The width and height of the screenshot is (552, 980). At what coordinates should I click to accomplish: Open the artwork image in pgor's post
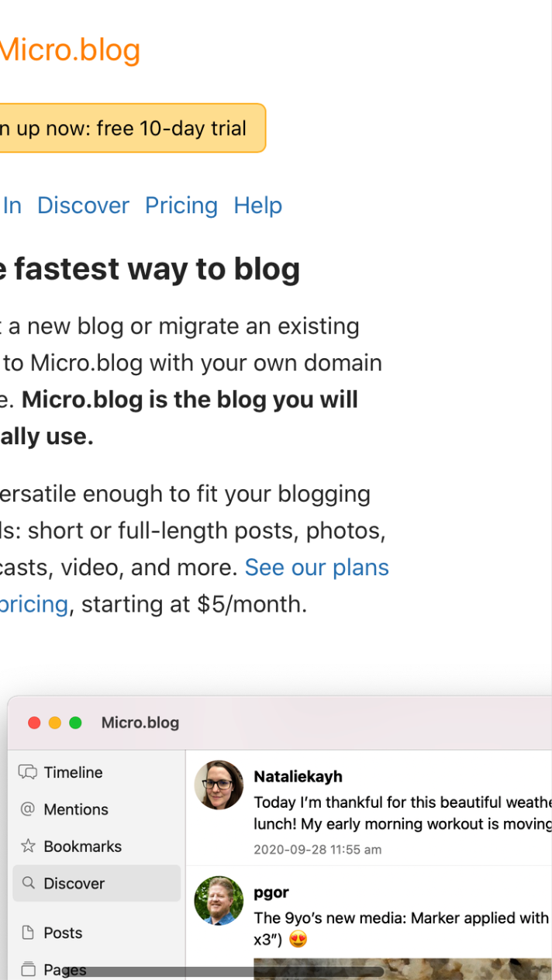(402, 971)
